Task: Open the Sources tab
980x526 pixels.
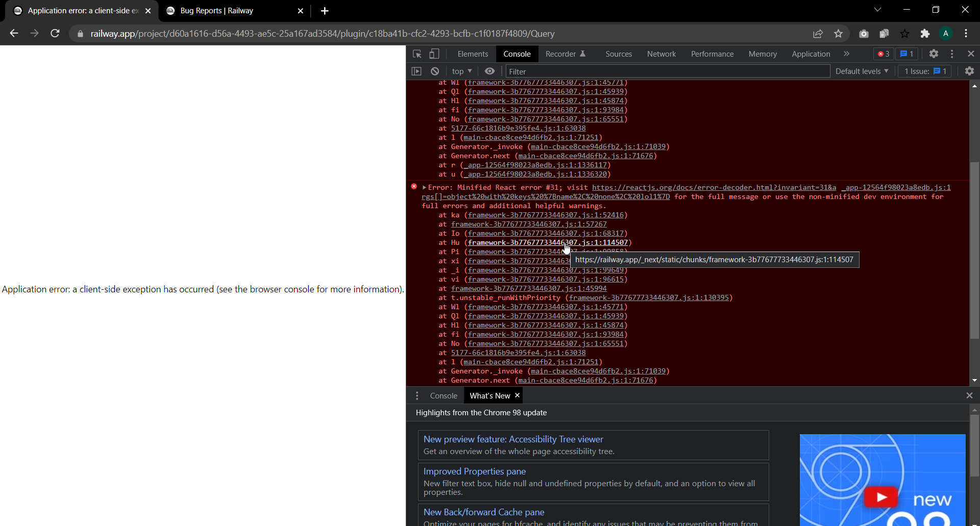Action: tap(619, 54)
